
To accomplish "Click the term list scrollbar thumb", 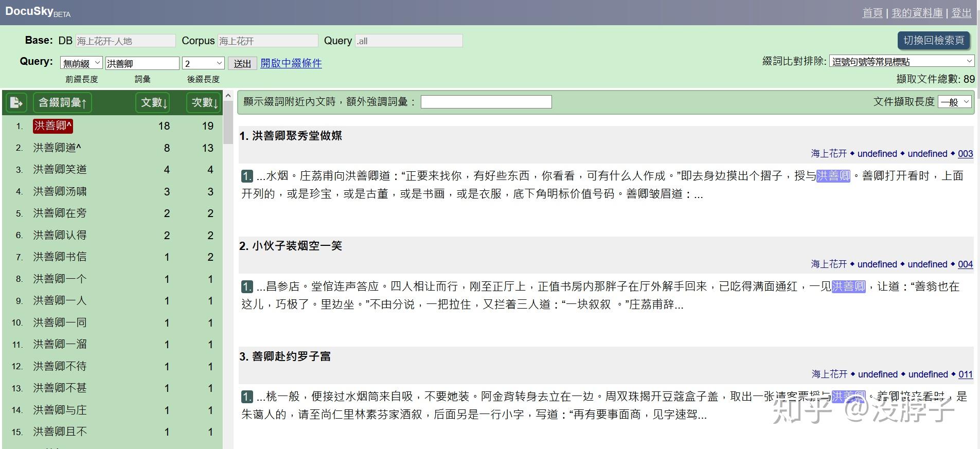I will [228, 122].
